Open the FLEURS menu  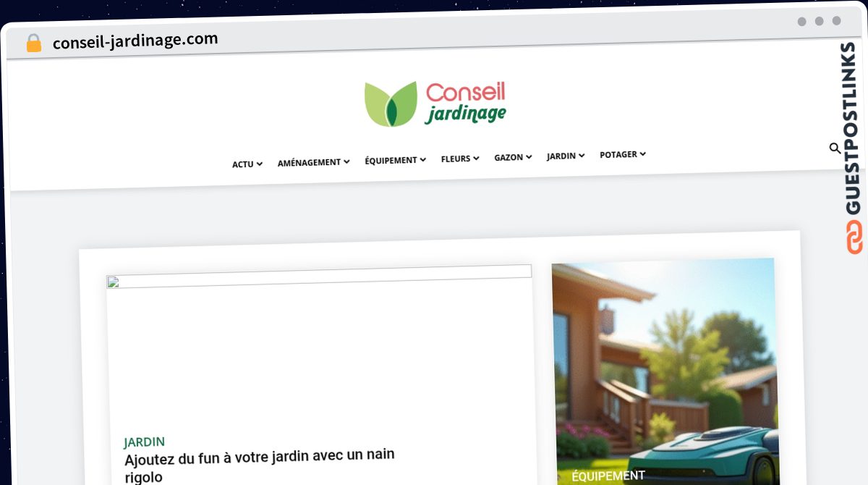[x=460, y=159]
